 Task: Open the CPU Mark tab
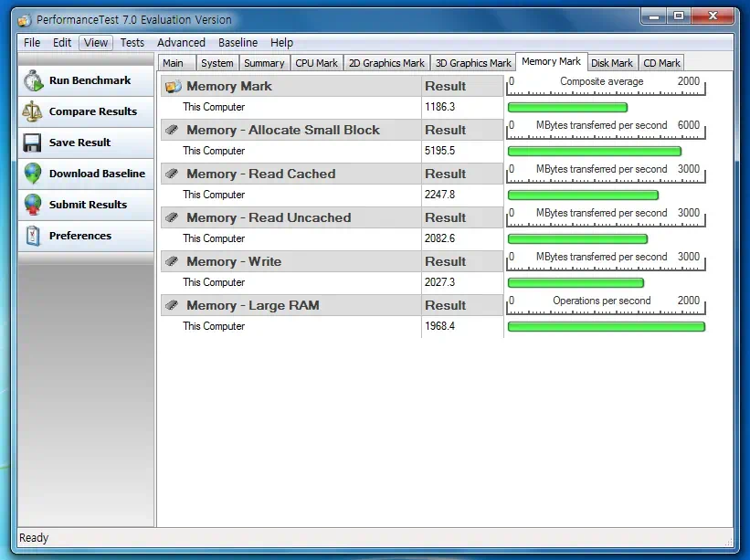pyautogui.click(x=316, y=62)
